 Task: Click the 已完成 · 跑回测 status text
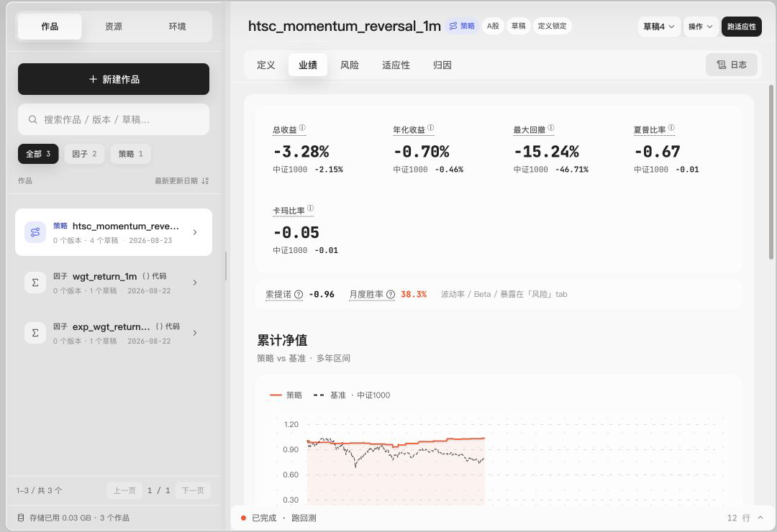284,518
